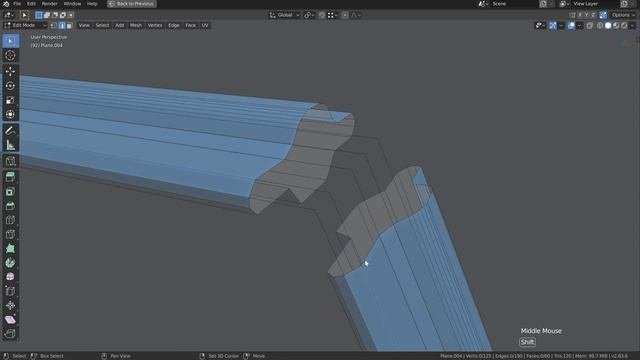
Task: Select the Scale tool
Action: 10,100
